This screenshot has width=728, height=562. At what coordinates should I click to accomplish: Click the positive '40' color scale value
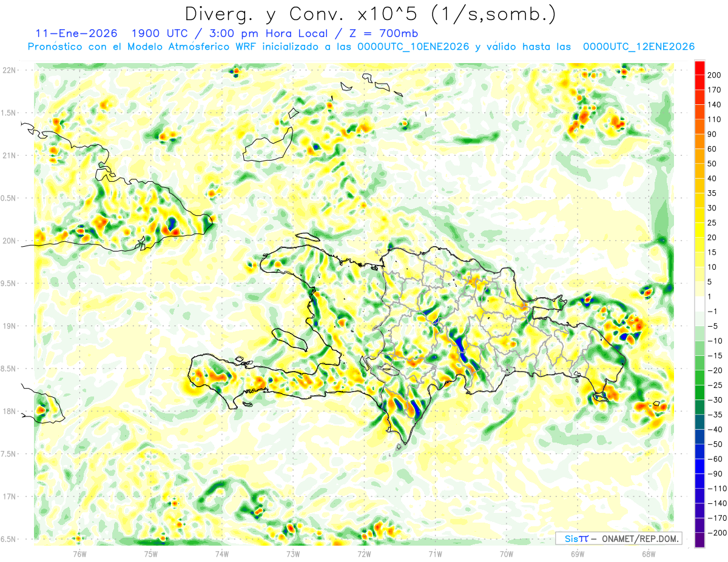(x=713, y=178)
